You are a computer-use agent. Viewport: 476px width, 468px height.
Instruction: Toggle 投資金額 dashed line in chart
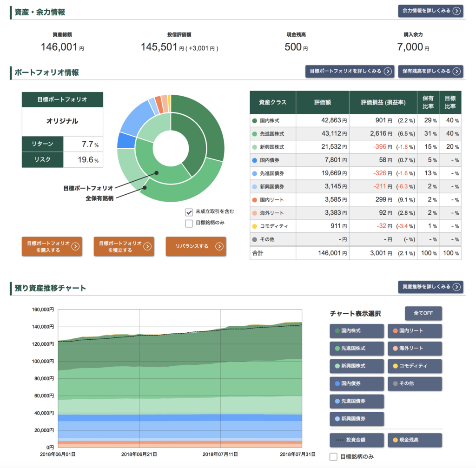click(357, 440)
